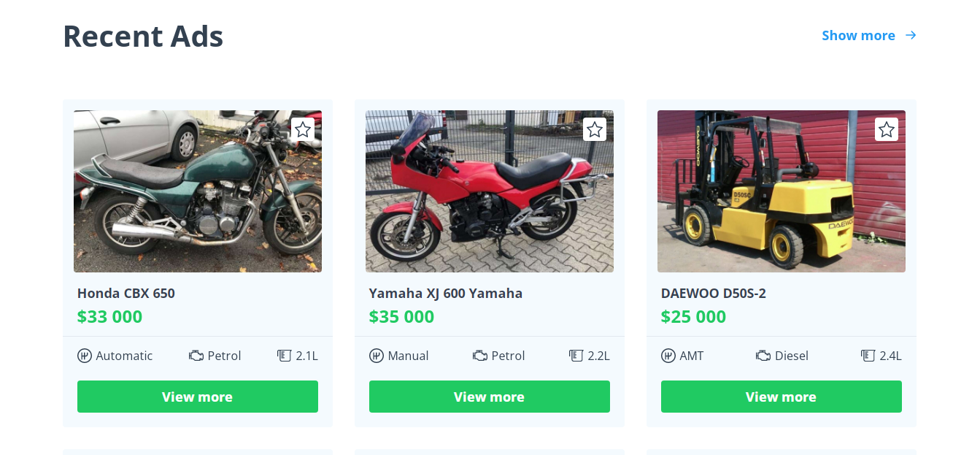Open View more for DAEWOO D50S-2

click(x=782, y=397)
